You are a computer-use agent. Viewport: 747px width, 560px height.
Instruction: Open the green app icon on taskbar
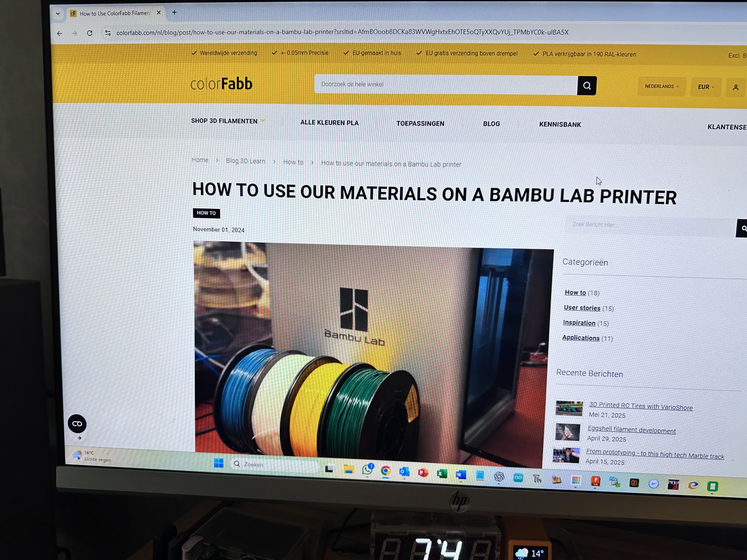tap(713, 486)
